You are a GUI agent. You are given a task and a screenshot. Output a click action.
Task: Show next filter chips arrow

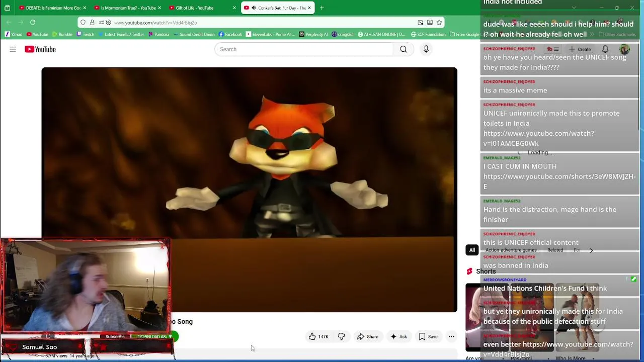591,250
